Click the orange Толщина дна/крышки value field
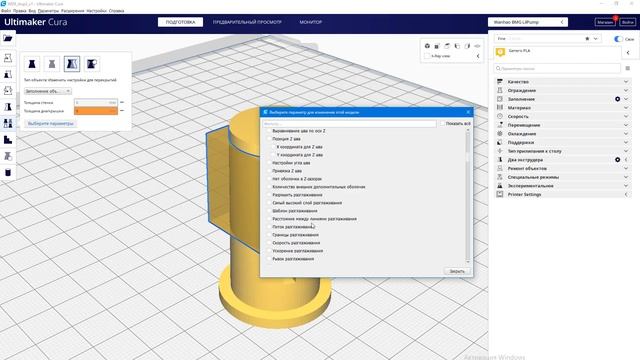Viewport: 640px width, 360px height. pyautogui.click(x=96, y=111)
